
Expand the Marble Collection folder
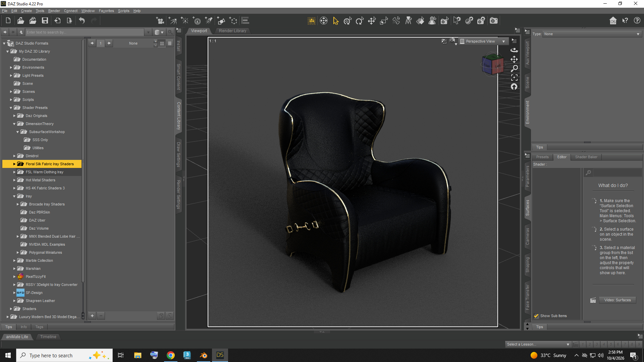pos(14,261)
